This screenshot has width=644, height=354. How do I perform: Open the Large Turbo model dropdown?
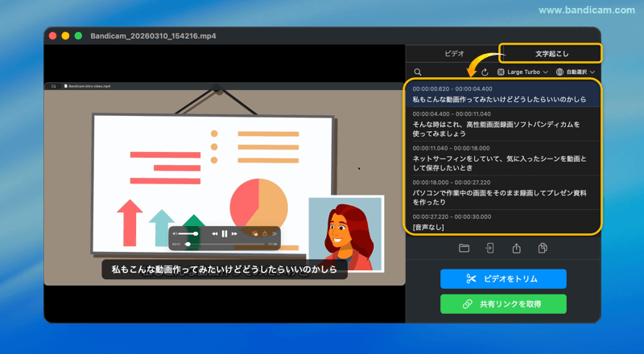[522, 72]
